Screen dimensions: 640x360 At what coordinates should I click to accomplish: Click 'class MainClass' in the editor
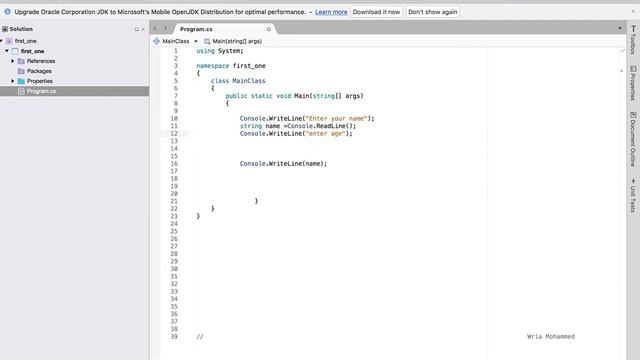tap(238, 81)
